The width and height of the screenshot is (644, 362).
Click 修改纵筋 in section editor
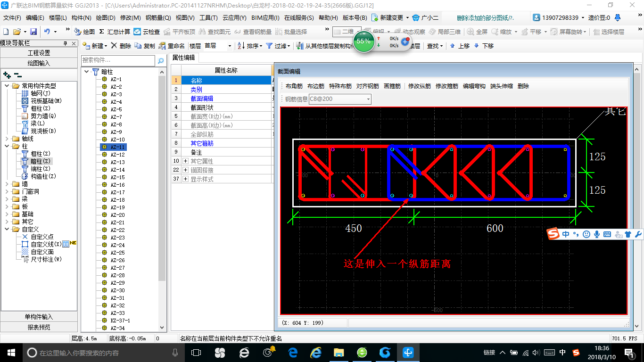420,86
